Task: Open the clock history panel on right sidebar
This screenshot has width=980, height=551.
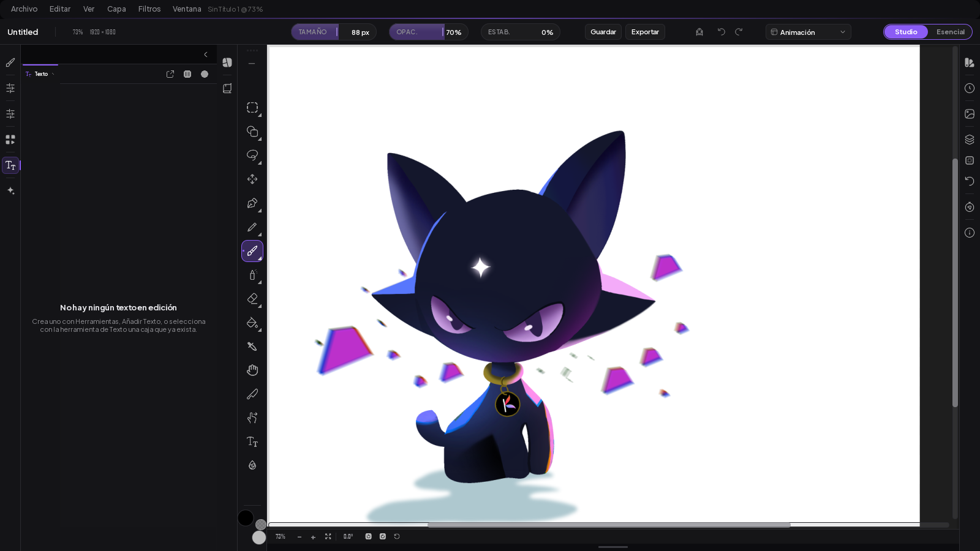Action: [x=970, y=88]
